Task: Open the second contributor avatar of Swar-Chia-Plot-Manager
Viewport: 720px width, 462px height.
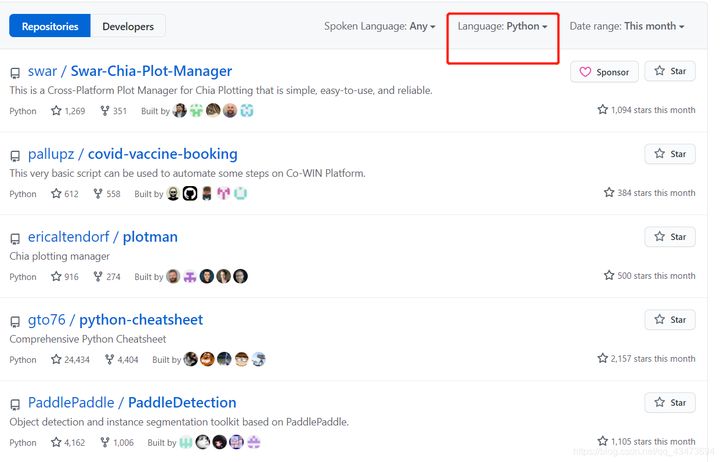Action: click(x=196, y=110)
